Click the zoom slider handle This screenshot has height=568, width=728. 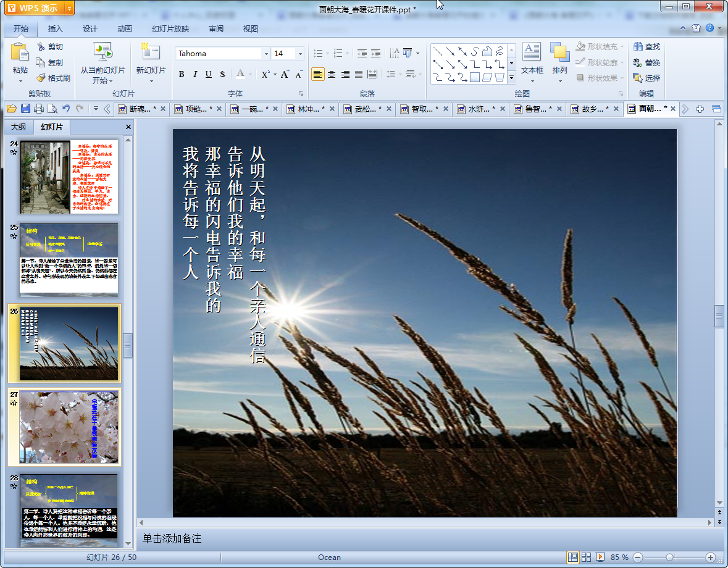[669, 558]
